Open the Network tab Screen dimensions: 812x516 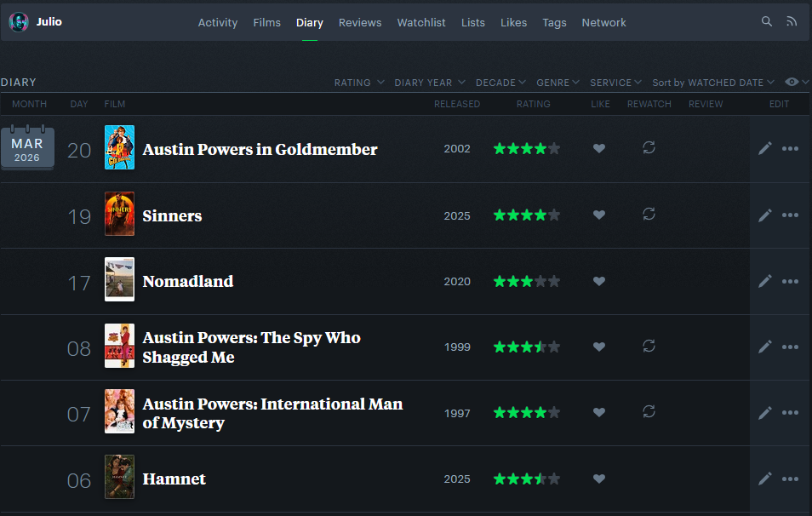603,23
